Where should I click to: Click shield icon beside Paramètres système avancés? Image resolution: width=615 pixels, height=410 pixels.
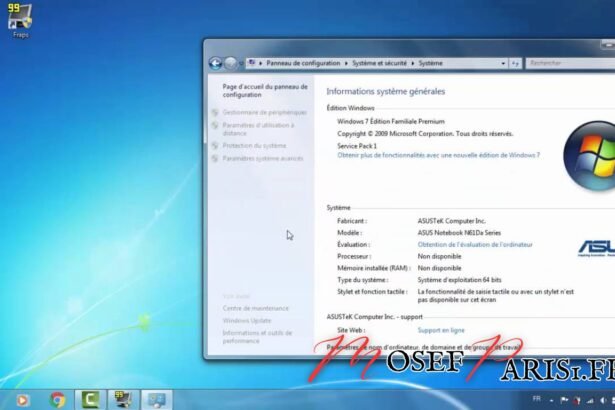click(x=215, y=159)
